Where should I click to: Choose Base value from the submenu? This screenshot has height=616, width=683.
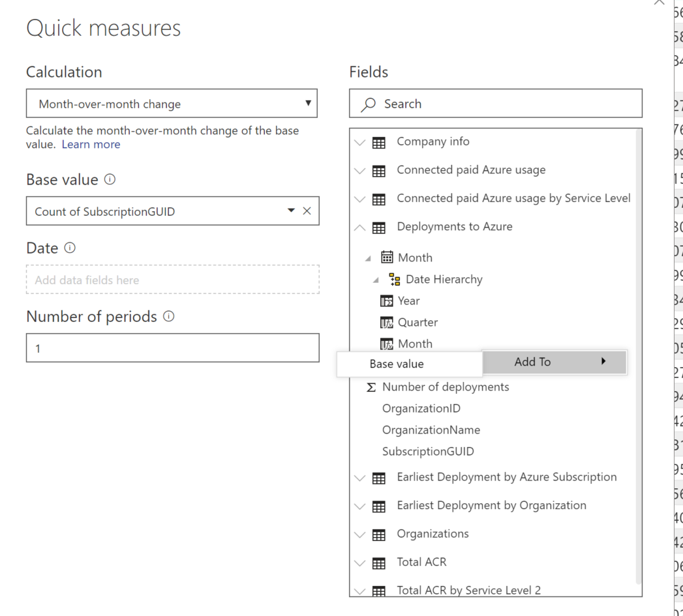(x=410, y=364)
